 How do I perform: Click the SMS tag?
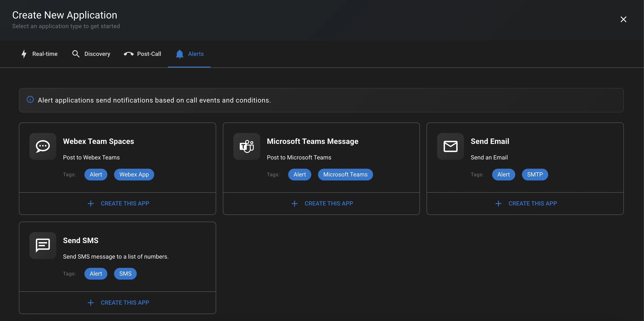click(125, 274)
